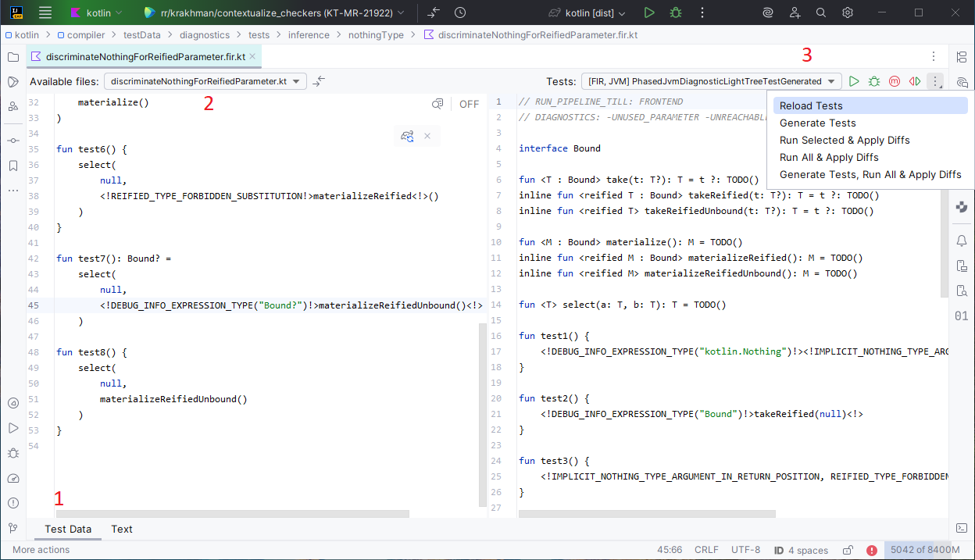Switch to the Test Data tab at bottom
Image resolution: width=975 pixels, height=560 pixels.
click(x=68, y=529)
